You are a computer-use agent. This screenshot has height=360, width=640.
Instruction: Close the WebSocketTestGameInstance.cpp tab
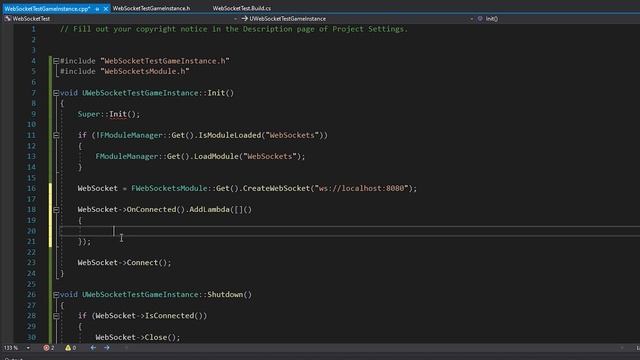click(106, 9)
